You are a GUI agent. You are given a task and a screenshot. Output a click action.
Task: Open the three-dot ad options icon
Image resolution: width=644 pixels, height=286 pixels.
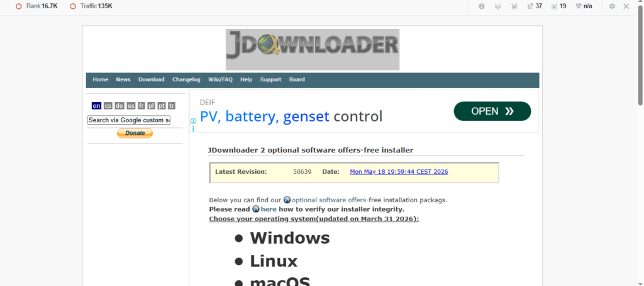[193, 129]
